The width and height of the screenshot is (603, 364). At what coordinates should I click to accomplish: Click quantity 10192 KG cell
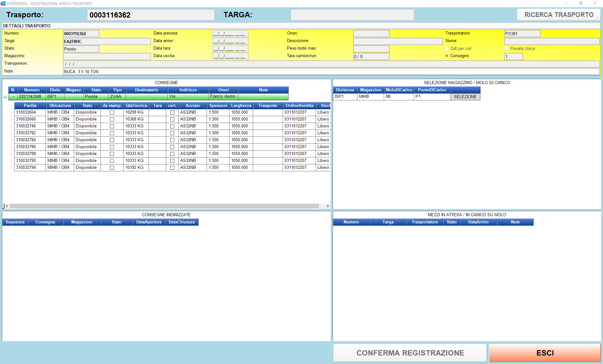point(136,168)
